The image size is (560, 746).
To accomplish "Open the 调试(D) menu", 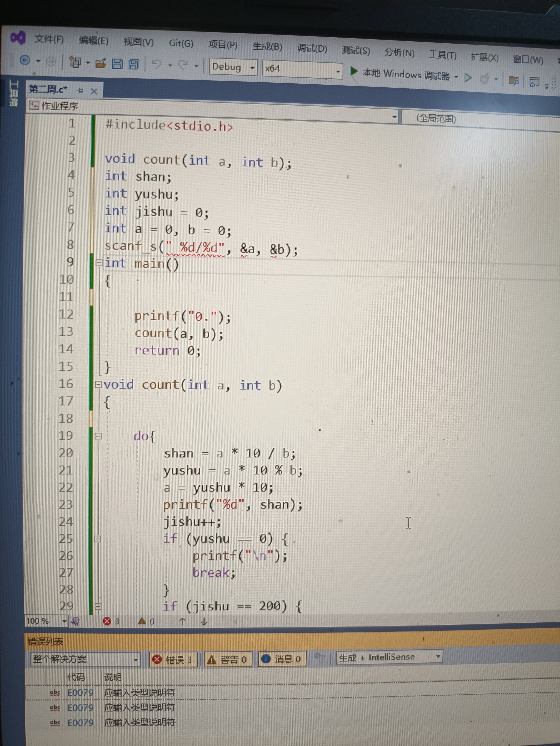I will (x=312, y=49).
